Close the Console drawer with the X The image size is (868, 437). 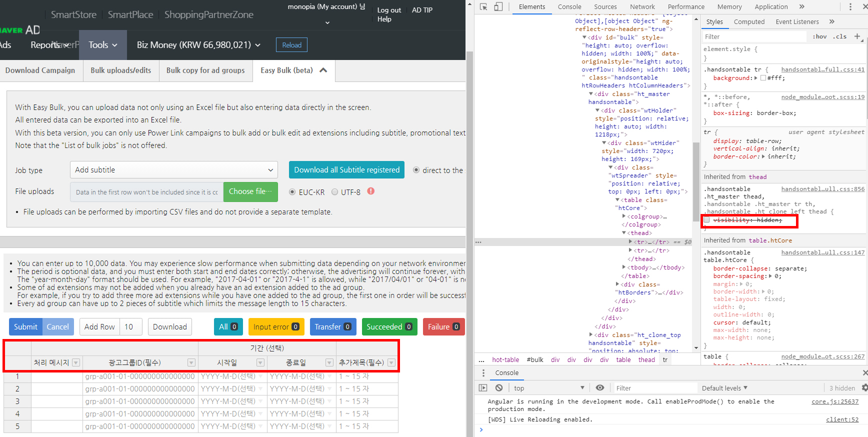pos(865,373)
